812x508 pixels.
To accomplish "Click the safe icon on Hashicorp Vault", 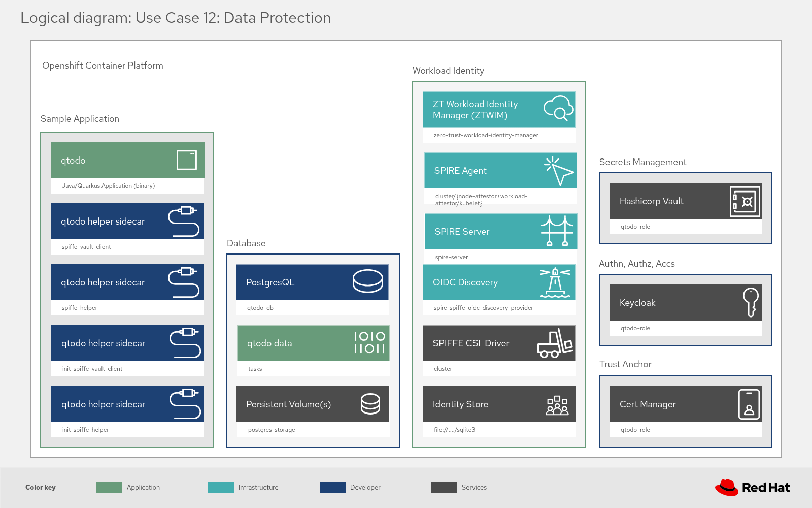I will pyautogui.click(x=746, y=201).
